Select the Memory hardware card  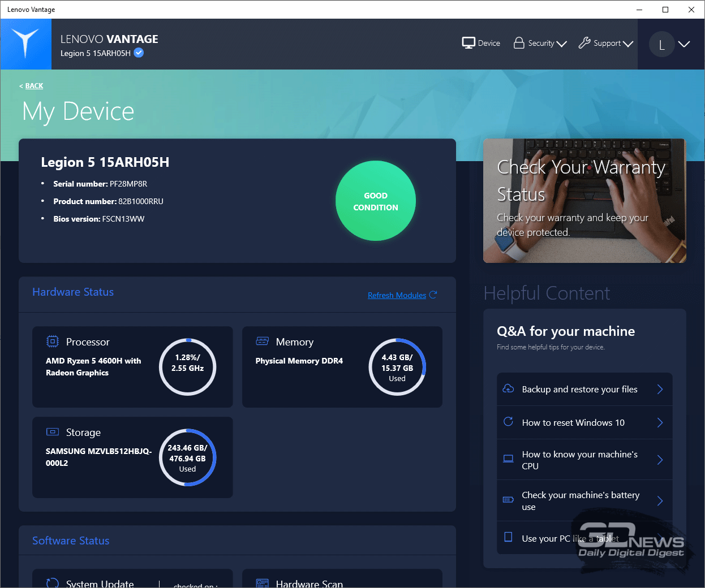(x=342, y=367)
